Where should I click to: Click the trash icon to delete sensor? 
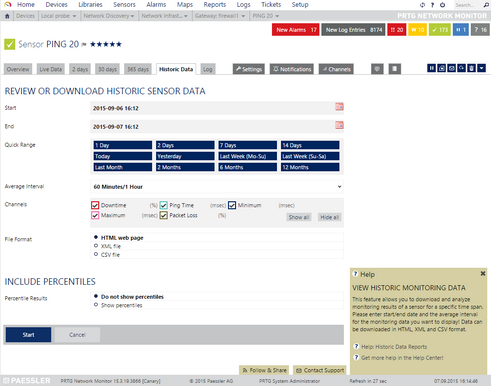[x=471, y=68]
